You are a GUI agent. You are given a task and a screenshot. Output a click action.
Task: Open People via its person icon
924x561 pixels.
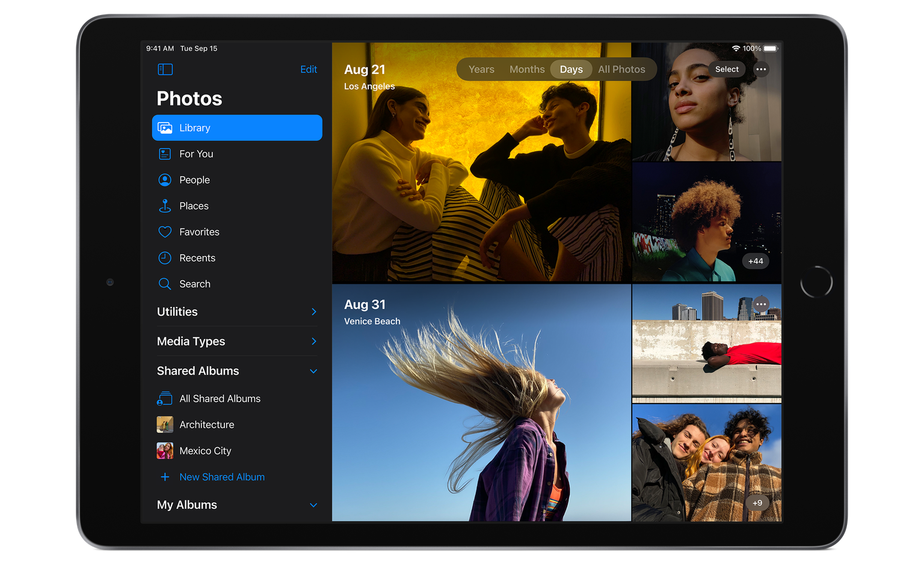click(x=165, y=180)
